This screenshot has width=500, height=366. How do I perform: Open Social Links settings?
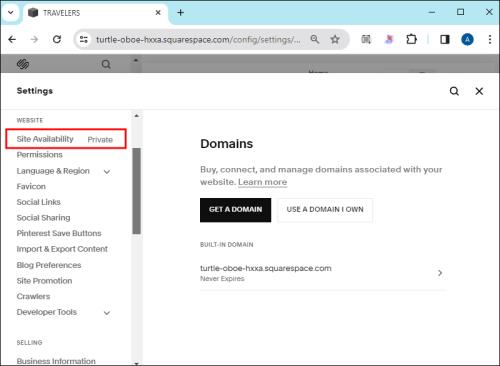coord(39,202)
